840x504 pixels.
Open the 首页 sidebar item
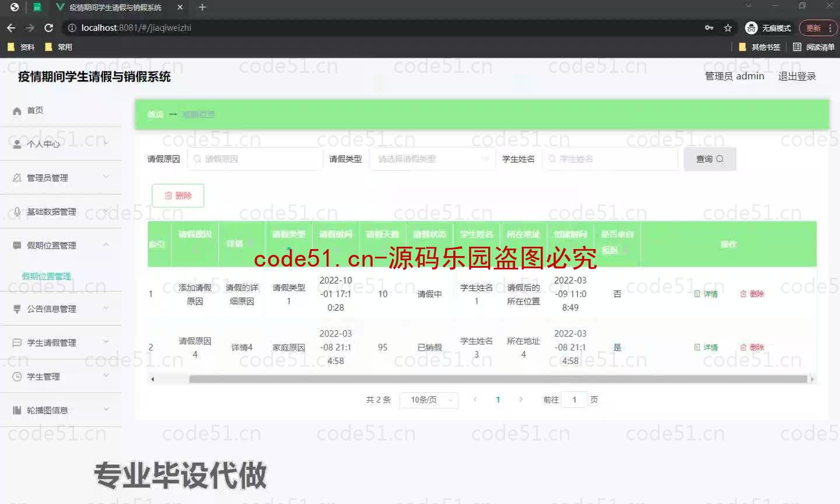[x=61, y=110]
